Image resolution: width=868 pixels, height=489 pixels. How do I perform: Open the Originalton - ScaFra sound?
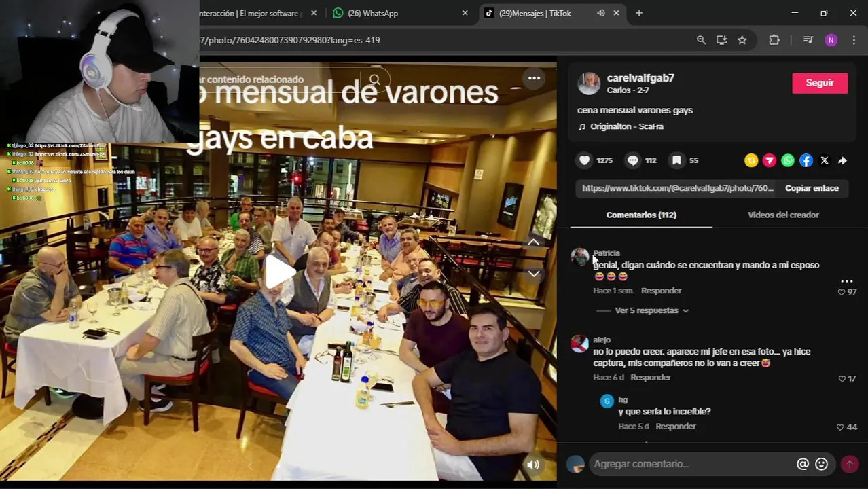[627, 126]
